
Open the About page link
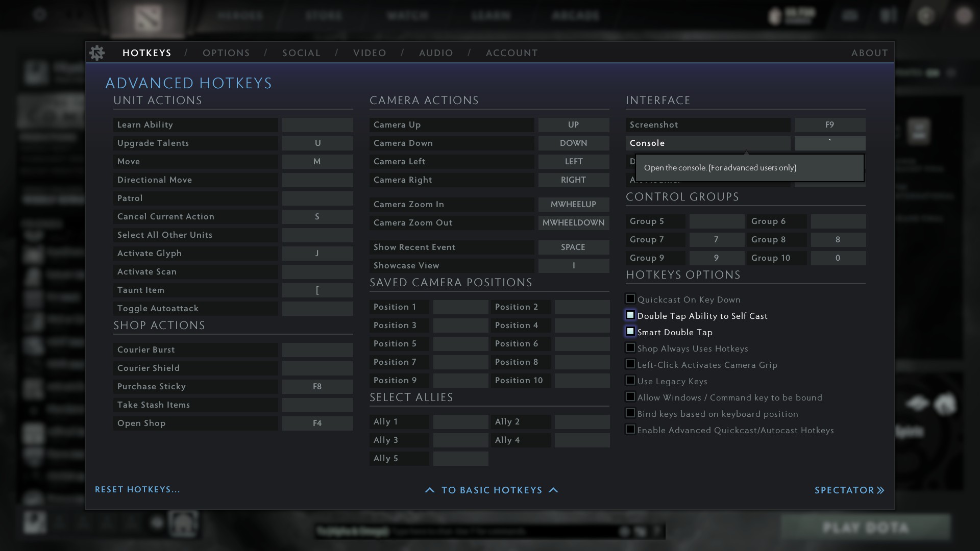(x=869, y=53)
